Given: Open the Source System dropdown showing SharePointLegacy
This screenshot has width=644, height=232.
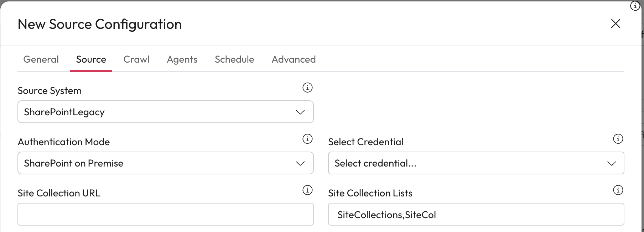Looking at the screenshot, I should coord(165,112).
